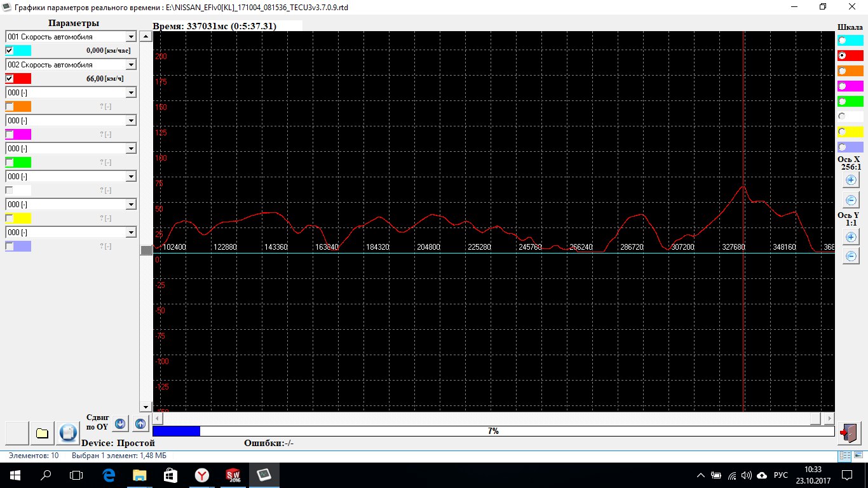Select the cyan scale radio button
The height and width of the screenshot is (488, 868).
click(x=843, y=40)
